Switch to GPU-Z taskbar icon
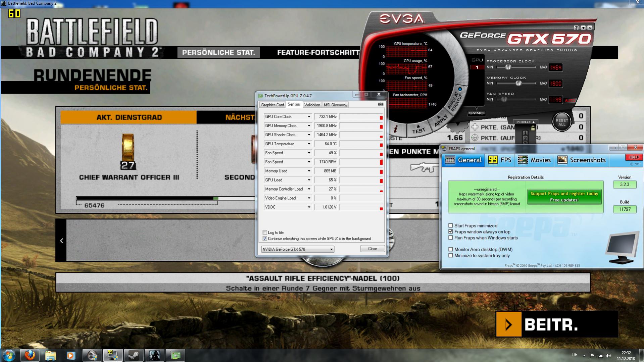 pyautogui.click(x=176, y=355)
